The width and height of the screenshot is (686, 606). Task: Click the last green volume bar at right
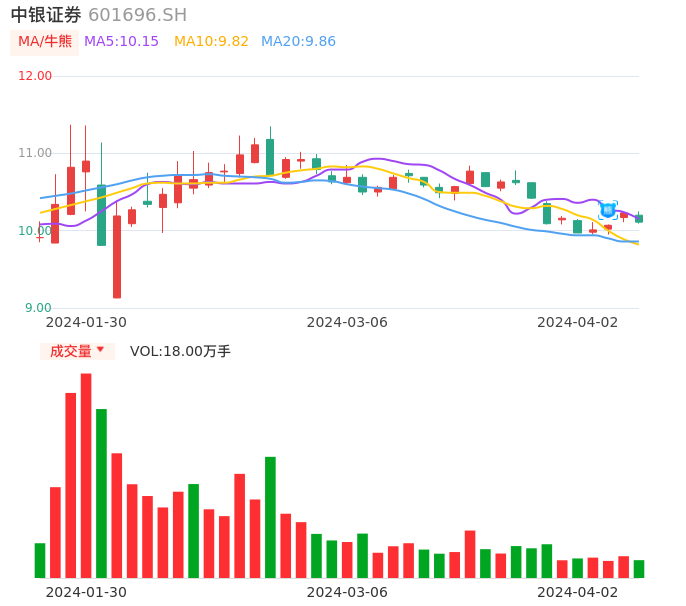(639, 569)
